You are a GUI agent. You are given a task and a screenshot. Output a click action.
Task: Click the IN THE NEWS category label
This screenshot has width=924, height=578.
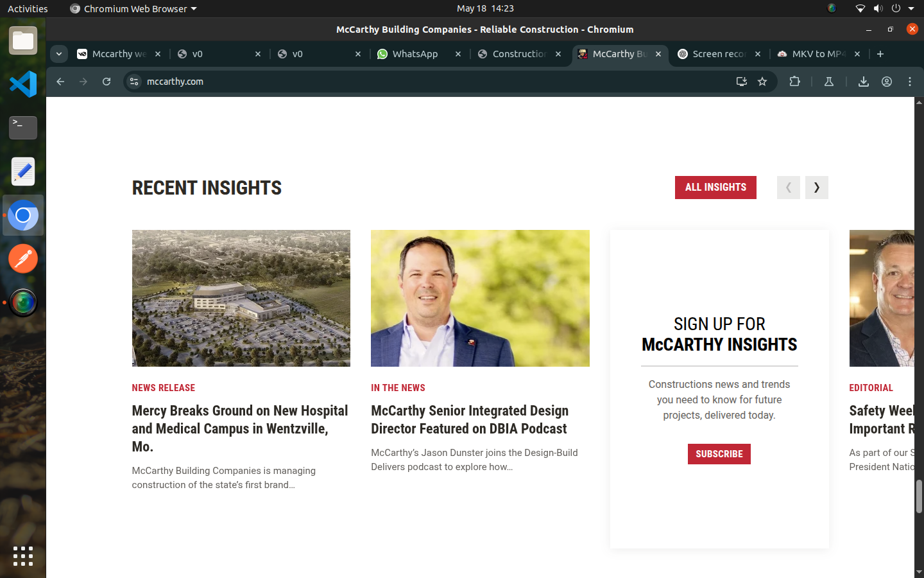click(x=398, y=388)
